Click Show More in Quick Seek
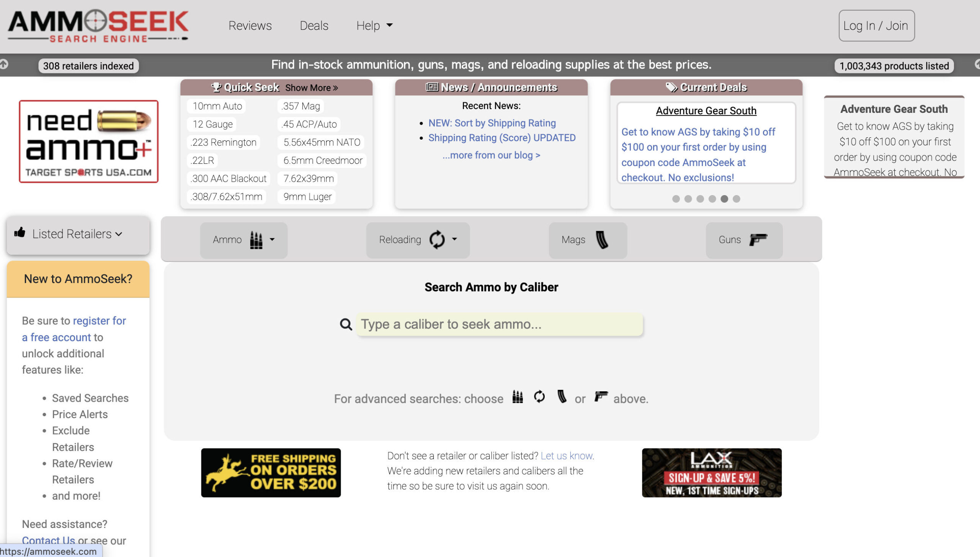This screenshot has height=557, width=980. click(312, 88)
